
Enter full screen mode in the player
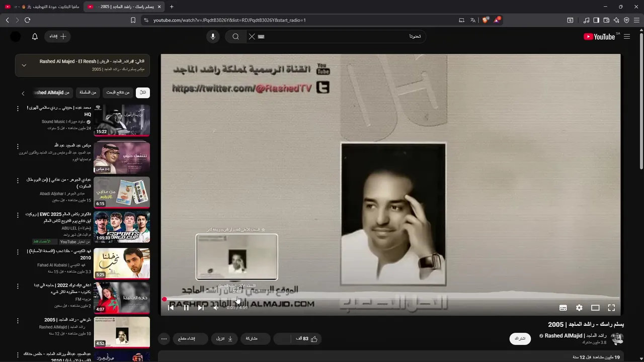(x=611, y=308)
